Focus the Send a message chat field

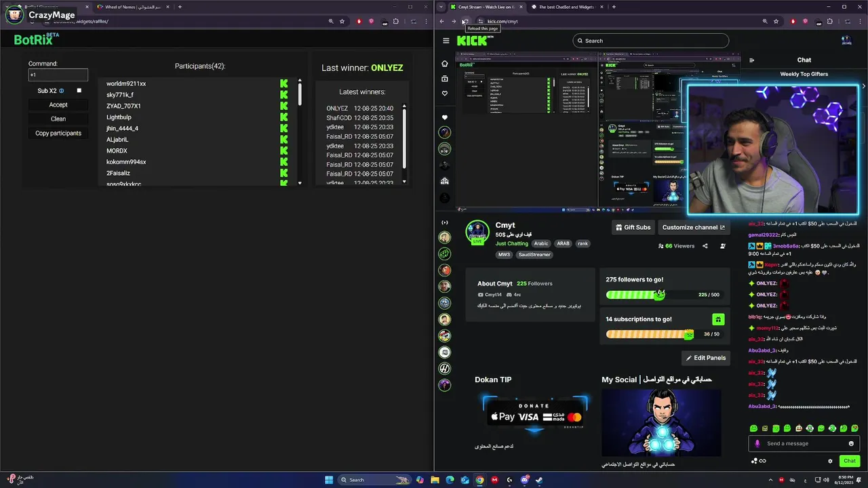(804, 444)
